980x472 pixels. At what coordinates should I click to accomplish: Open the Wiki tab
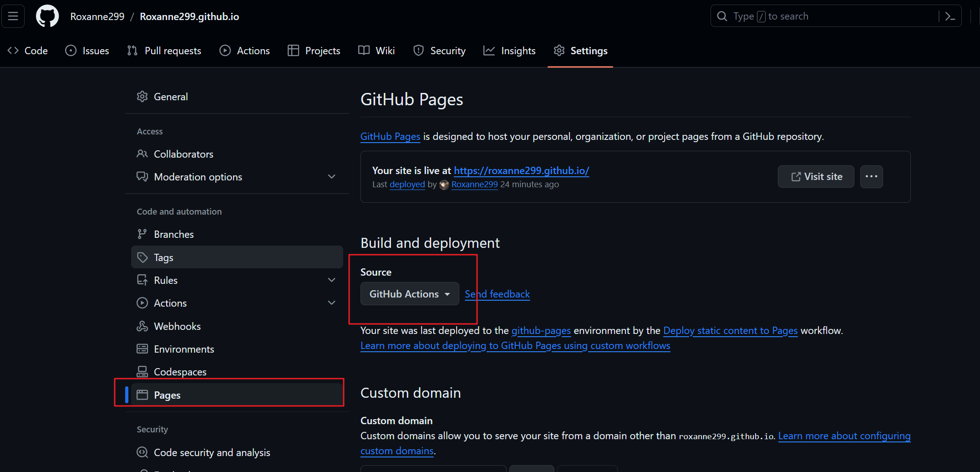tap(377, 51)
